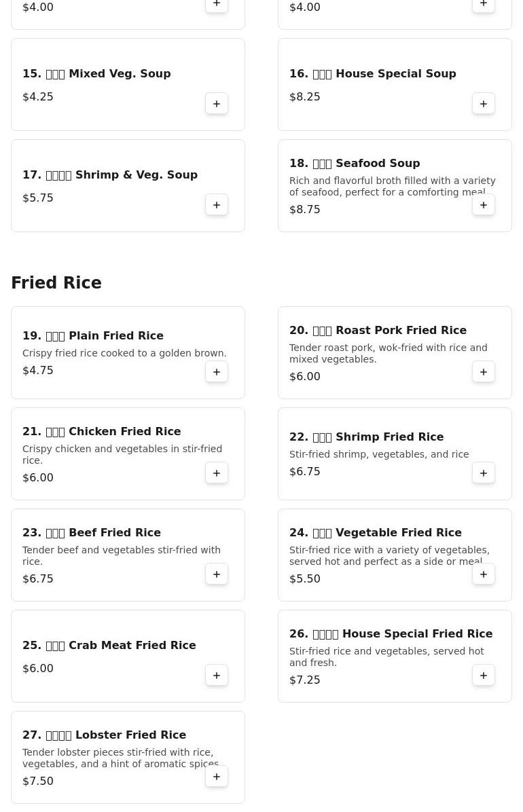Viewport: 523px width, 812px height.
Task: Add House Special Fried Rice to cart
Action: [484, 676]
